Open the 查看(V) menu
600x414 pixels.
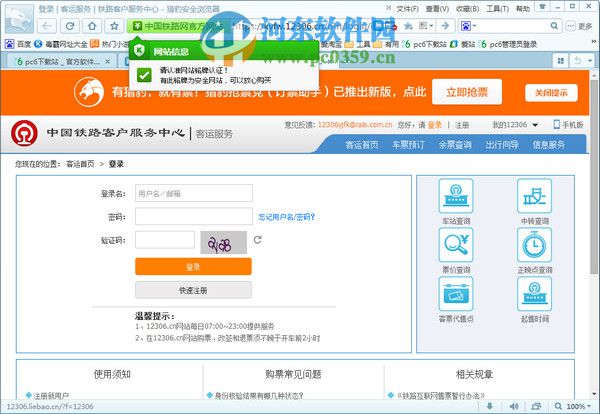pos(437,8)
